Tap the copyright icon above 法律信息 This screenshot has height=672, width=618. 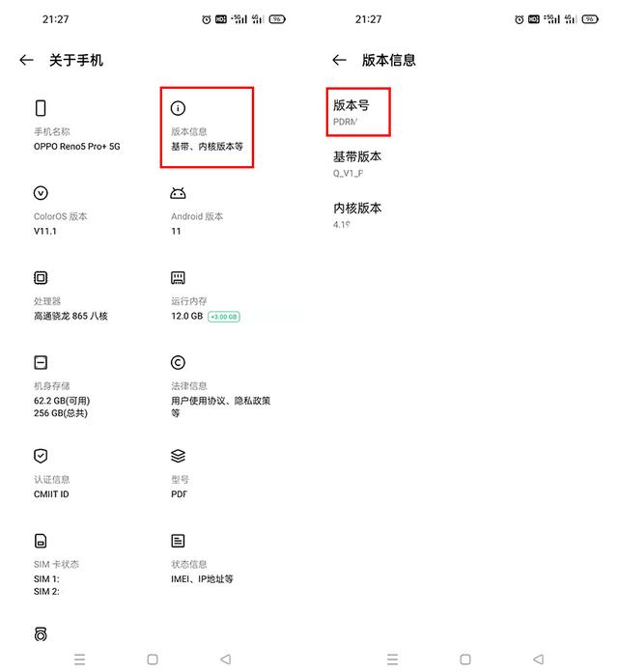pyautogui.click(x=178, y=363)
